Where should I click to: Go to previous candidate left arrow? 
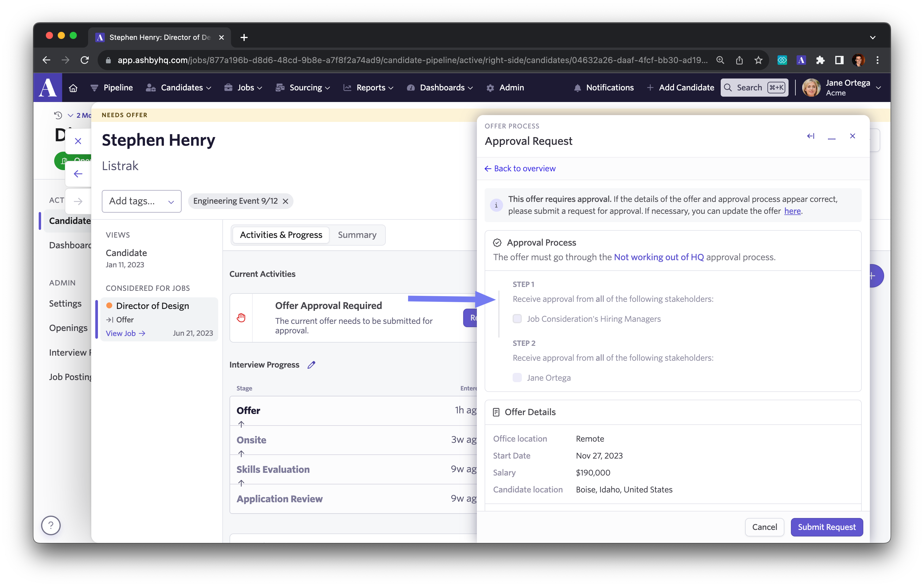point(78,174)
